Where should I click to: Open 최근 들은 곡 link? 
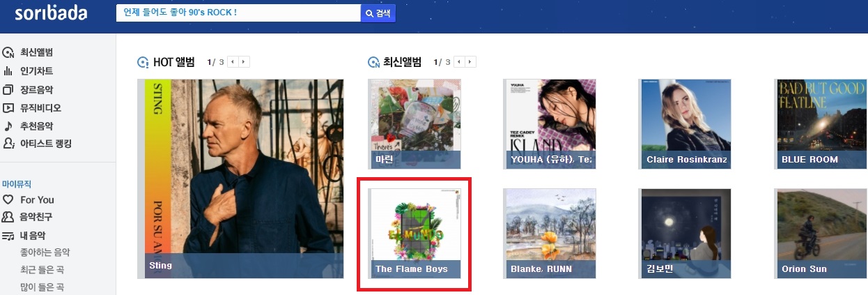(x=43, y=270)
